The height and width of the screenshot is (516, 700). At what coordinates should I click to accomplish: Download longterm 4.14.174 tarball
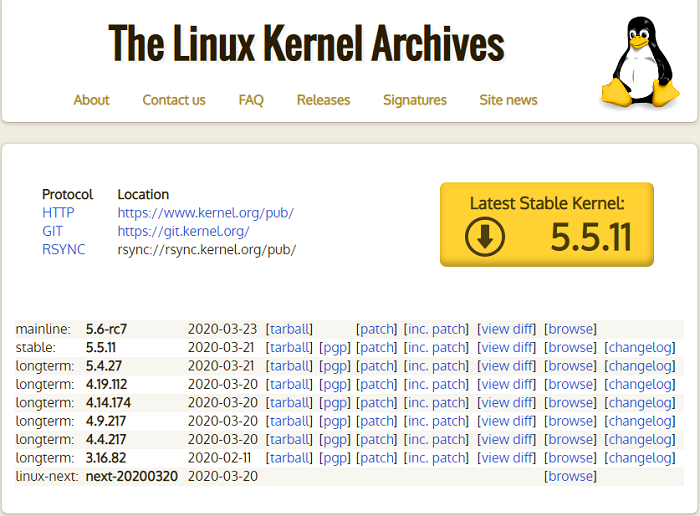pyautogui.click(x=289, y=403)
